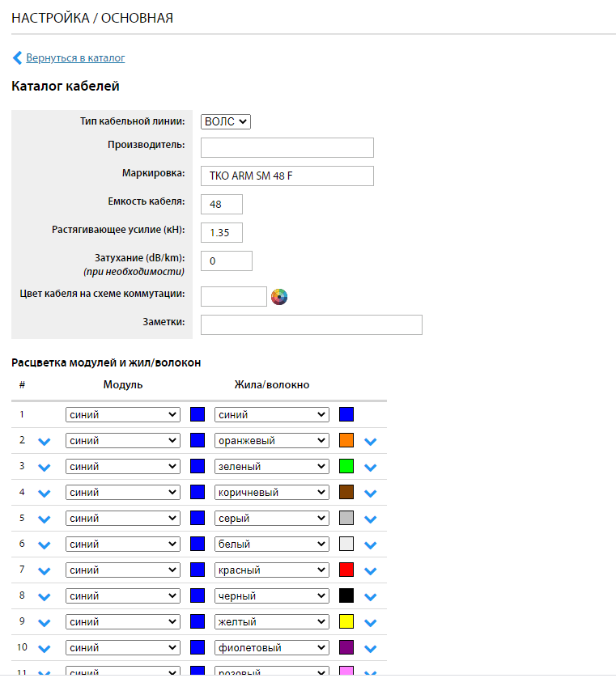
Task: Click right chevron icon in белый row
Action: click(370, 545)
